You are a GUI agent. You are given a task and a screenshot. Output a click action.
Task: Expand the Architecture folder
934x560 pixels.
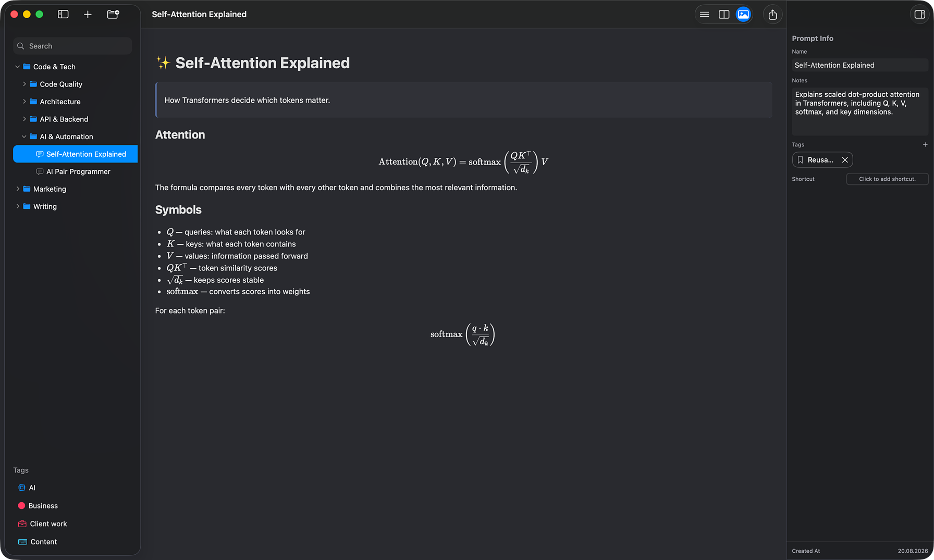click(24, 102)
